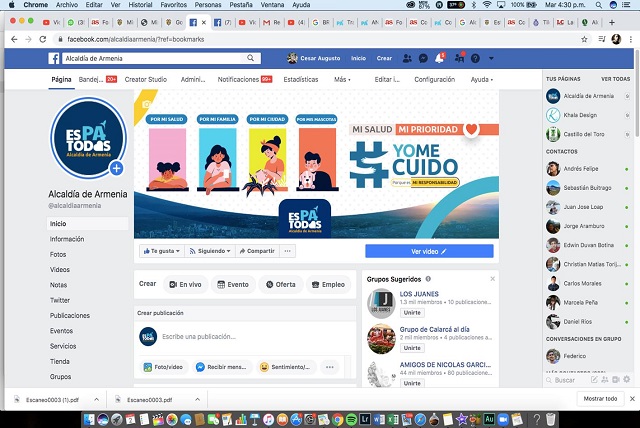This screenshot has width=640, height=428.
Task: Click the Ver video button
Action: click(429, 251)
